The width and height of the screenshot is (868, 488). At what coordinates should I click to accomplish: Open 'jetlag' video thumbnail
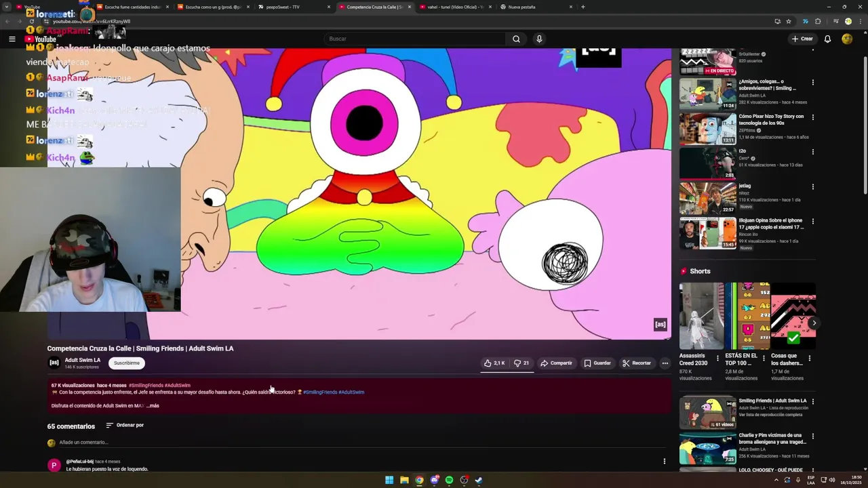pyautogui.click(x=708, y=197)
